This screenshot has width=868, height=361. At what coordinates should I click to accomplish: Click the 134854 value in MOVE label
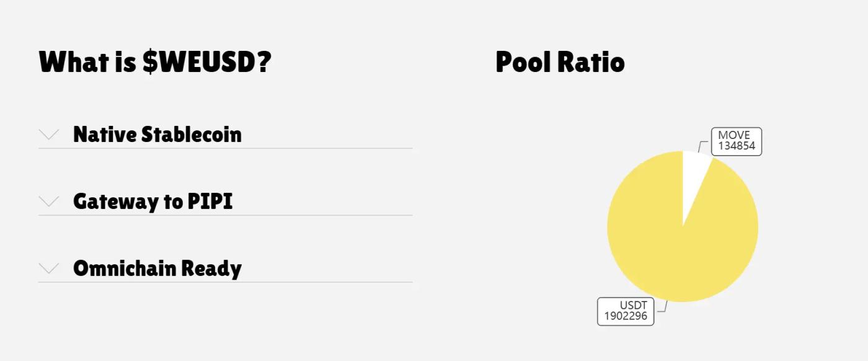point(737,146)
